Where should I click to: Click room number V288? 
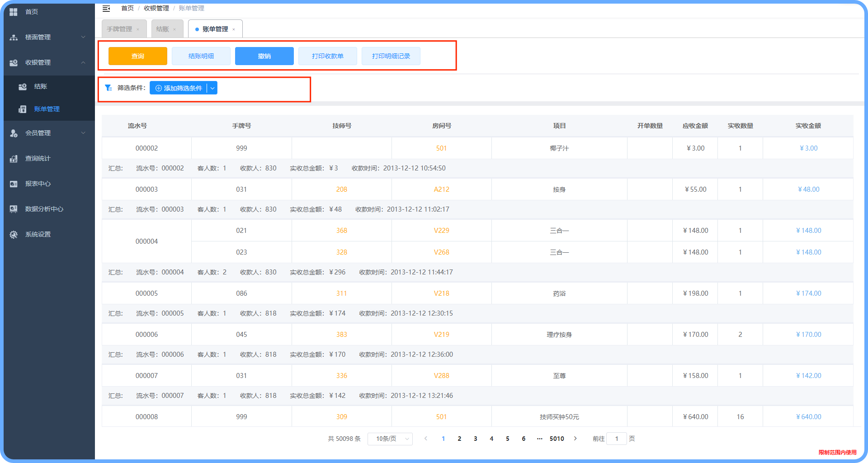tap(442, 376)
